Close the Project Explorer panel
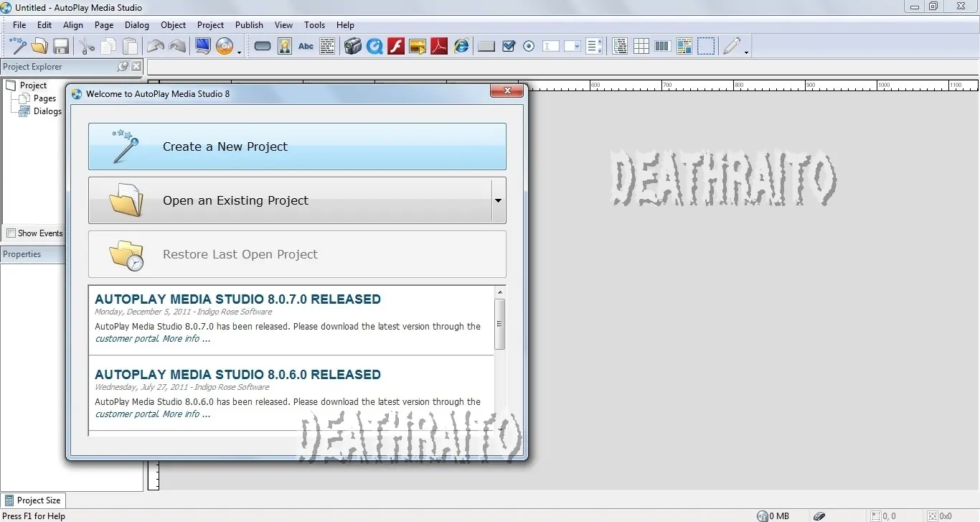980x522 pixels. (x=136, y=67)
